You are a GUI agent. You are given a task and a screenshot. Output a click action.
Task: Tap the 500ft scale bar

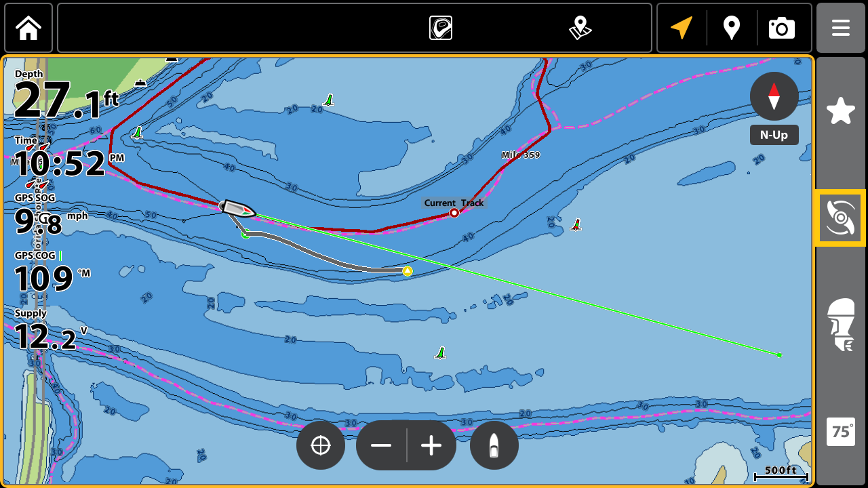[781, 473]
